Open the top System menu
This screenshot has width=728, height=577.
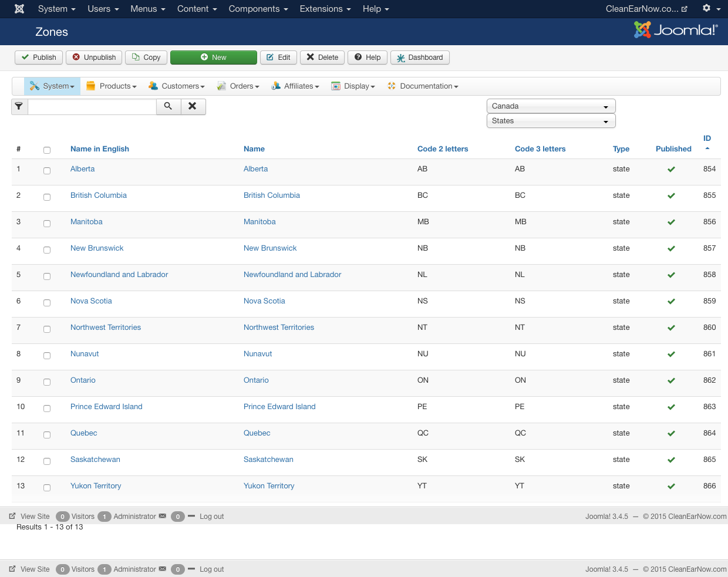point(56,9)
